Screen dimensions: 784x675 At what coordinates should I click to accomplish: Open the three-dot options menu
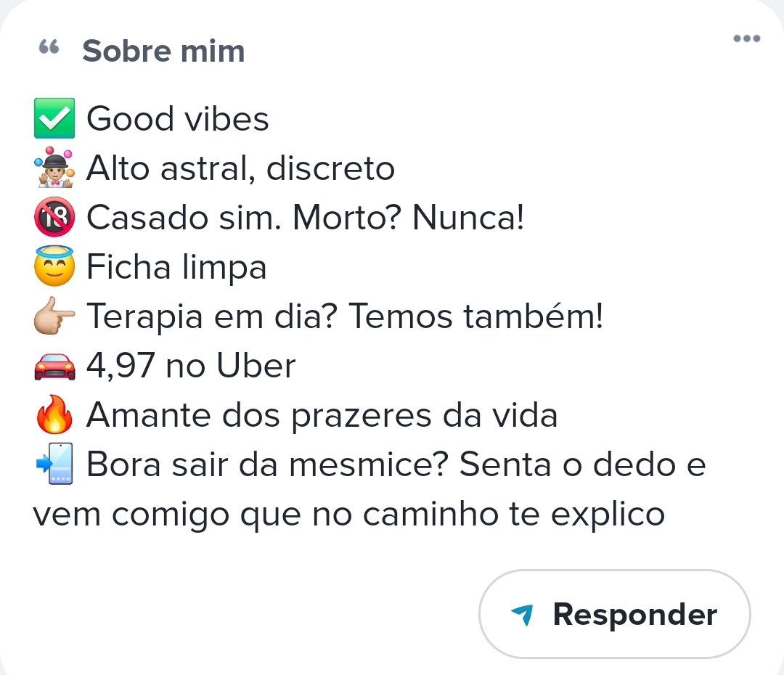point(746,38)
